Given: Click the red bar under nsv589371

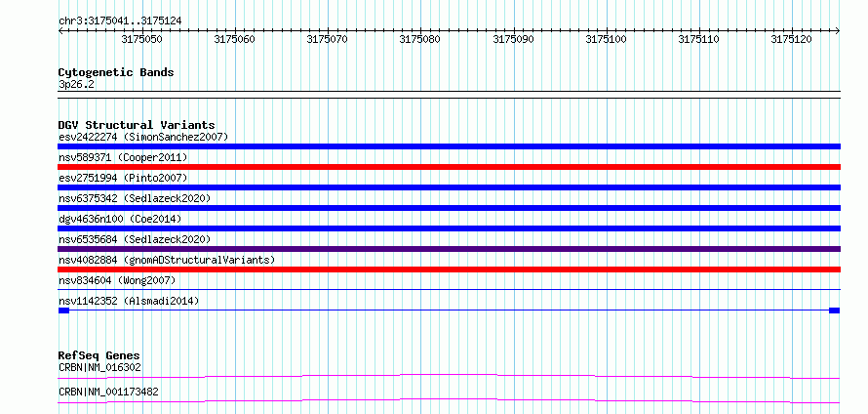Looking at the screenshot, I should (449, 167).
